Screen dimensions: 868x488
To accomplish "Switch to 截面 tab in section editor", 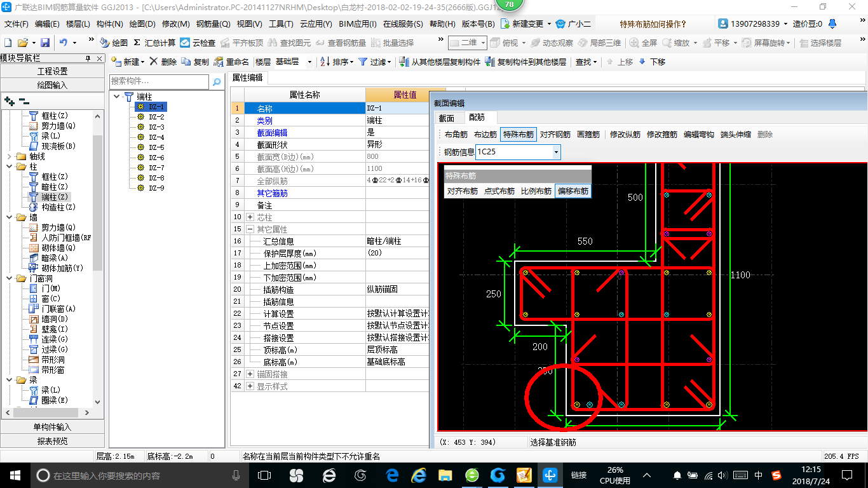I will tap(447, 118).
